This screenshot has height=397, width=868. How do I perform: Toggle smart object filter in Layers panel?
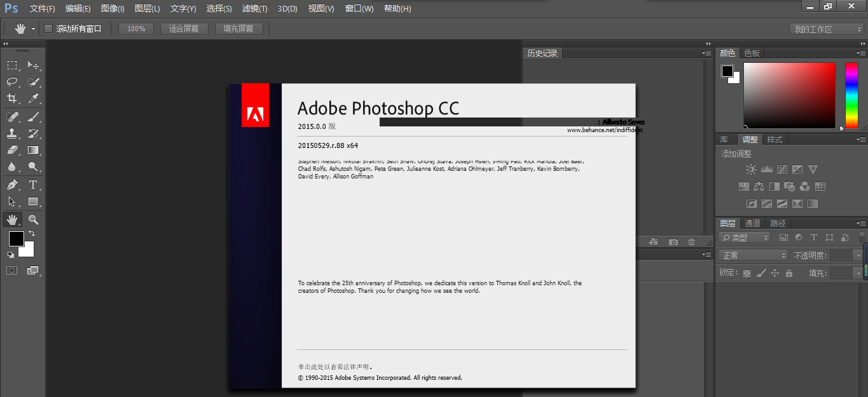point(844,238)
